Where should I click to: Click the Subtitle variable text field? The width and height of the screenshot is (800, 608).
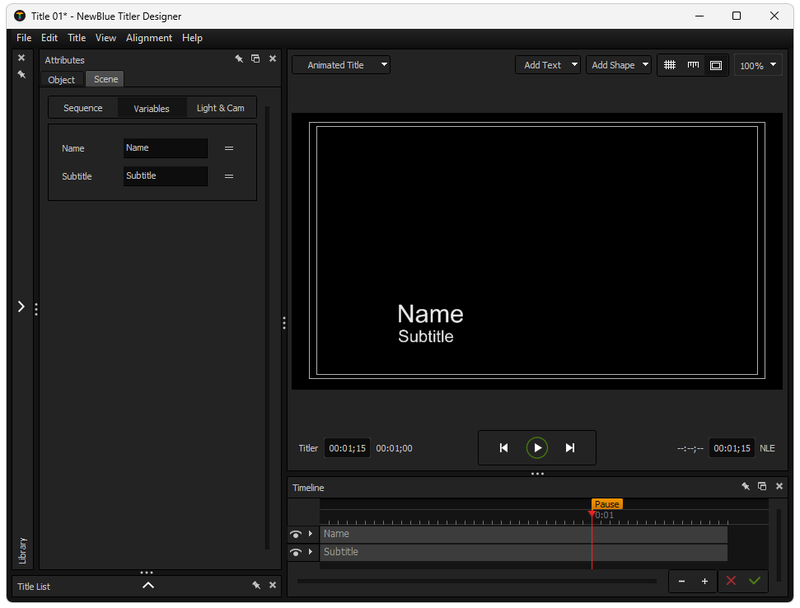(x=165, y=176)
